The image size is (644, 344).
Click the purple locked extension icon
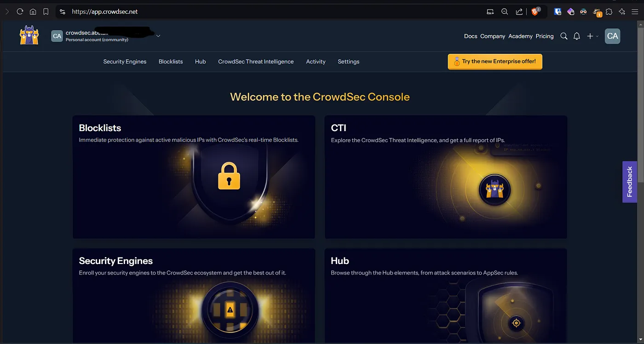tap(570, 11)
